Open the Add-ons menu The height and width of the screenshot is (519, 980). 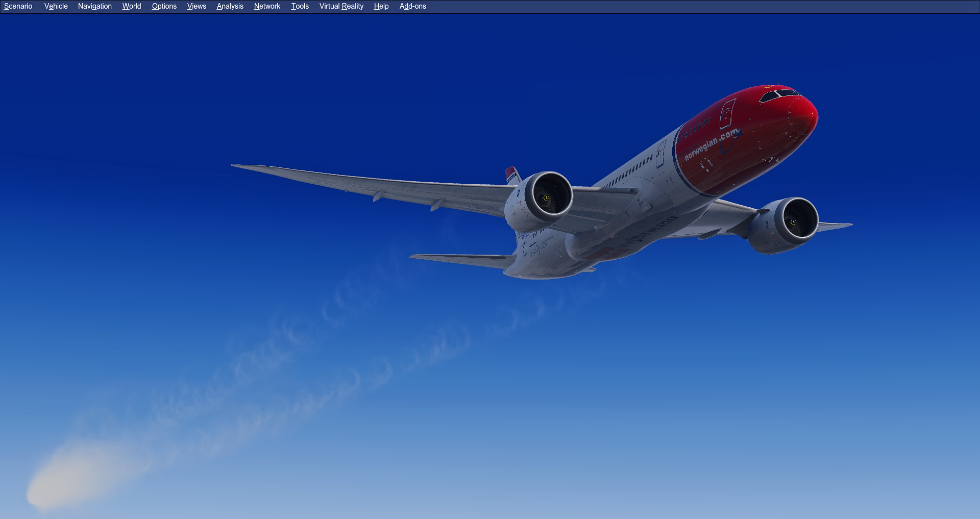(412, 6)
